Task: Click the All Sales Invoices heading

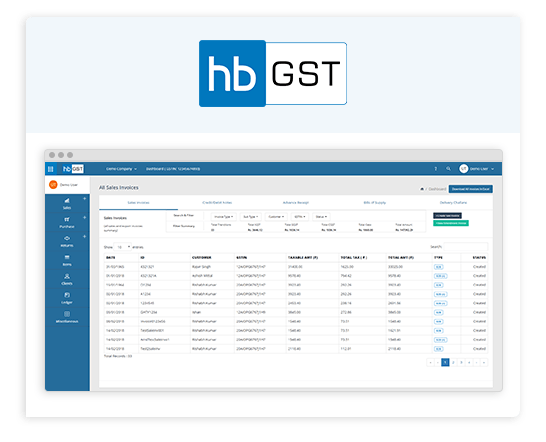Action: (x=119, y=187)
